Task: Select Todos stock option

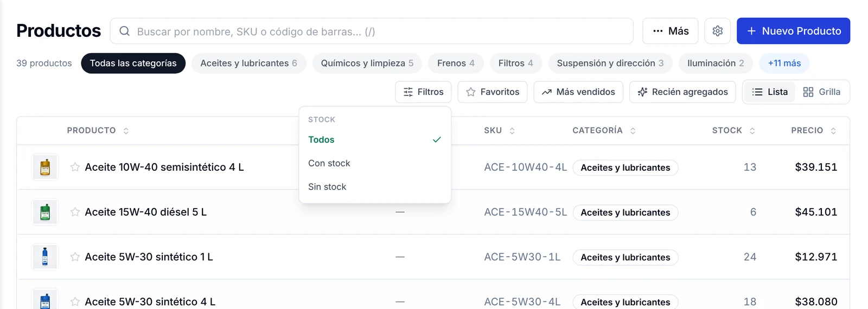Action: click(375, 140)
